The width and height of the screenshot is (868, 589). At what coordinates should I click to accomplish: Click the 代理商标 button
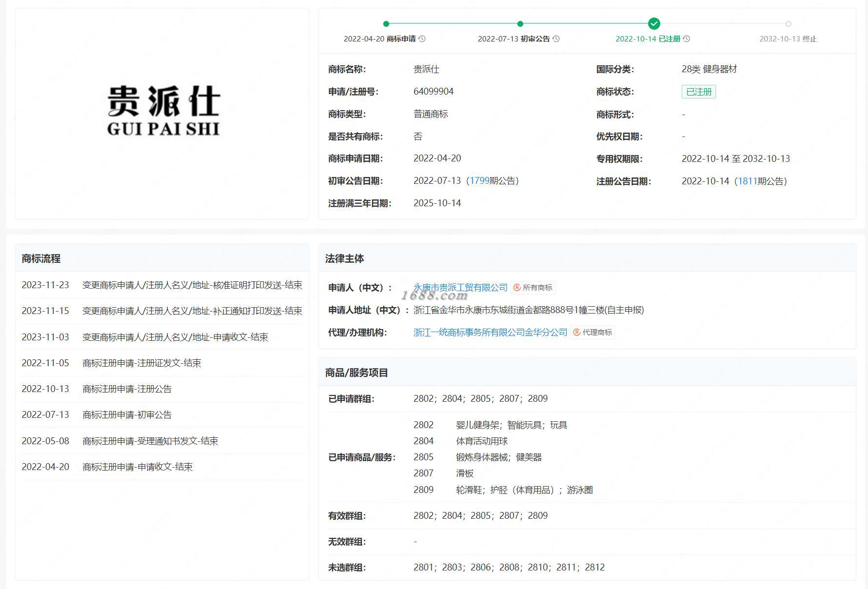point(592,333)
